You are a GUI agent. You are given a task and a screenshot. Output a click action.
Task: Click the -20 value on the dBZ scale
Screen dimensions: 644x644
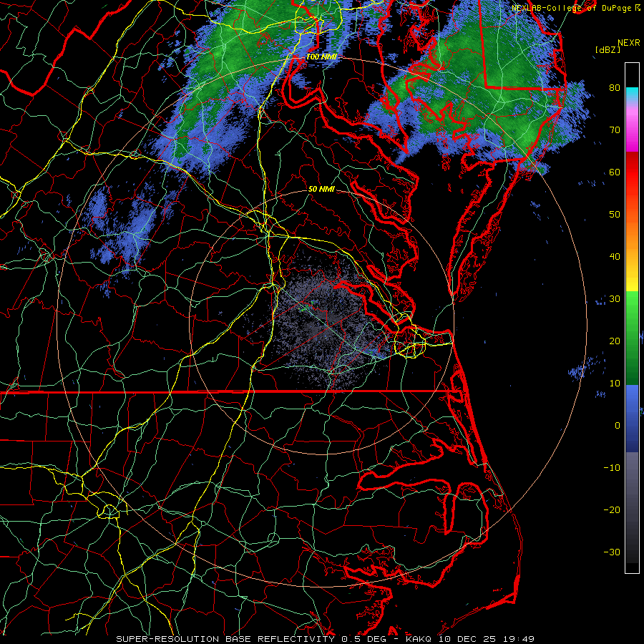point(612,510)
